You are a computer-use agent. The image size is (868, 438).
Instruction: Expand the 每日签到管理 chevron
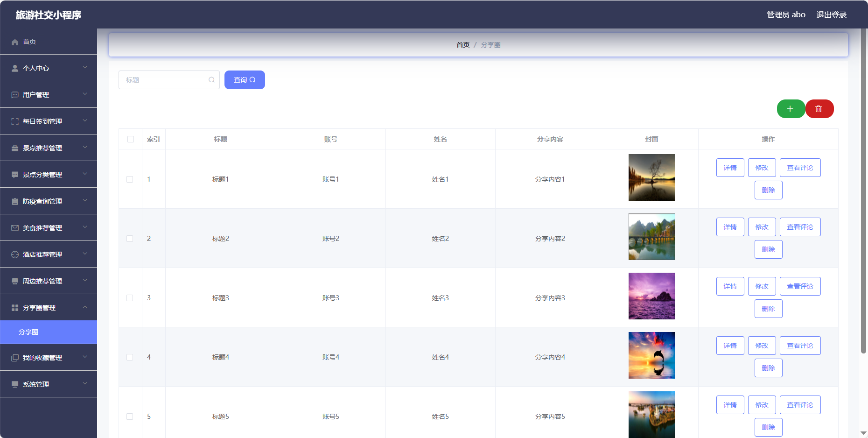(x=85, y=120)
